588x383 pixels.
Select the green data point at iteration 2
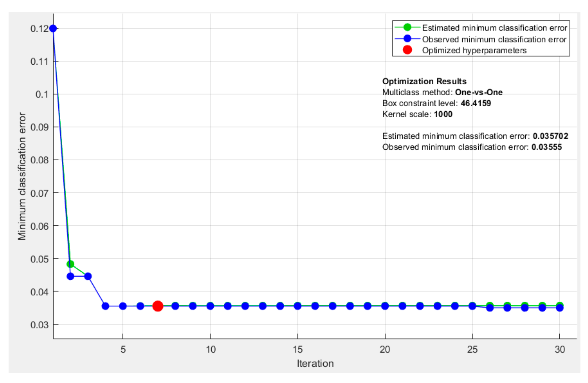coord(70,264)
